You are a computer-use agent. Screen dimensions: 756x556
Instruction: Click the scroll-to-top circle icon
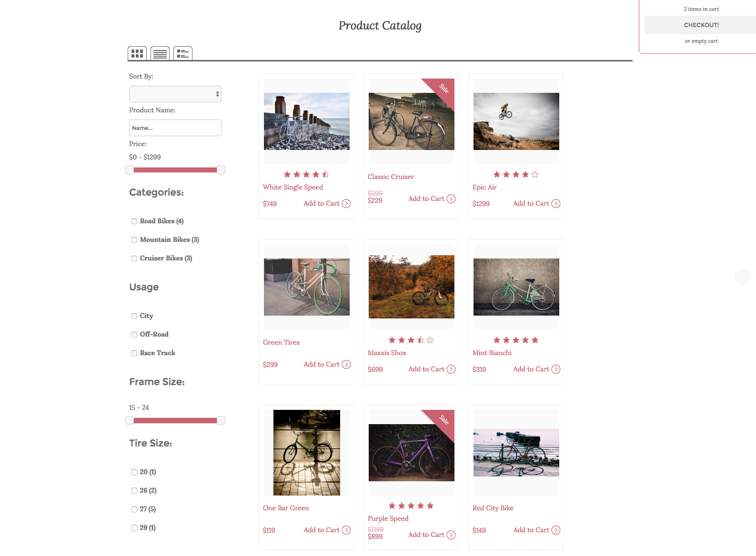pyautogui.click(x=742, y=277)
